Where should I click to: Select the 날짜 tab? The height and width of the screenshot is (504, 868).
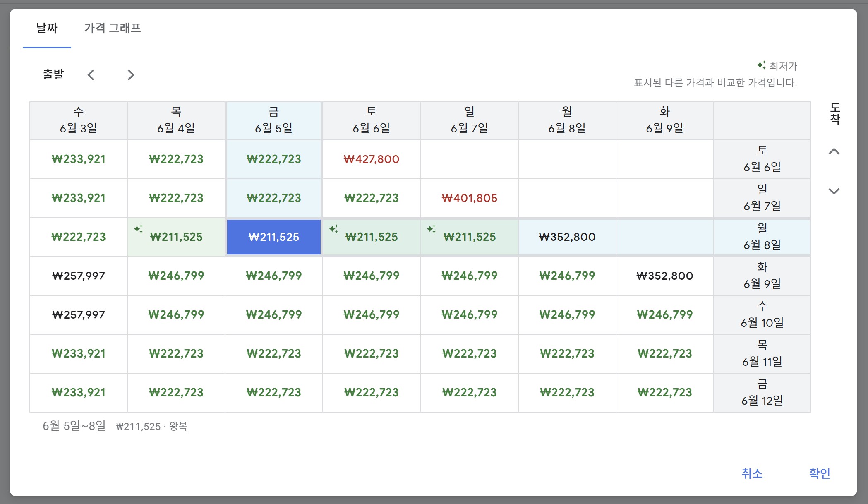coord(47,28)
